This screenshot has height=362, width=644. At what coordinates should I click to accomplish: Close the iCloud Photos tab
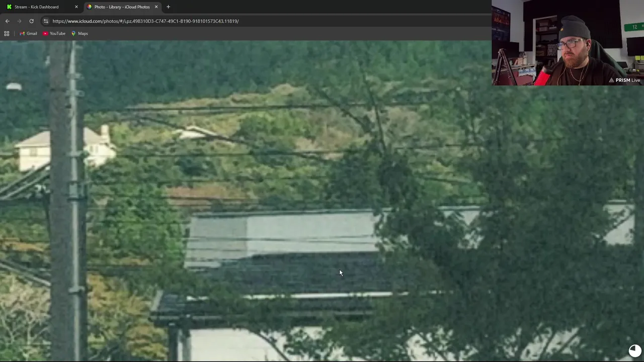pyautogui.click(x=156, y=7)
